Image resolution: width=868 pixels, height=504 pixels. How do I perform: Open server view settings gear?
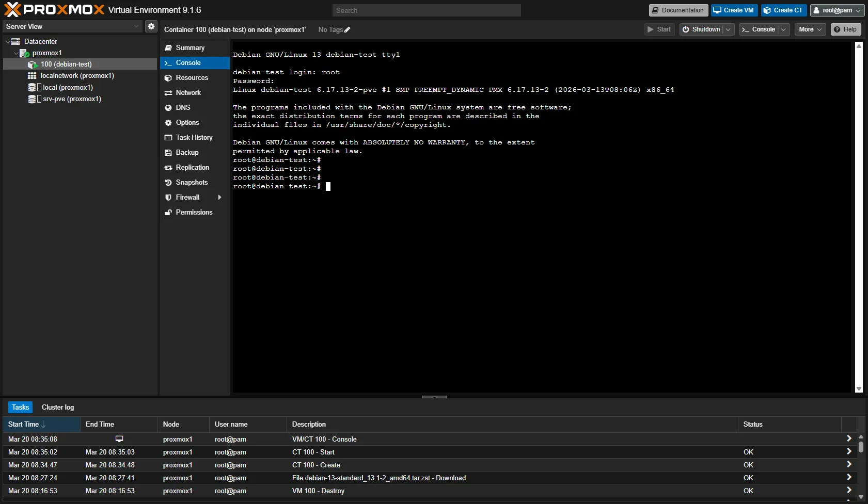151,26
